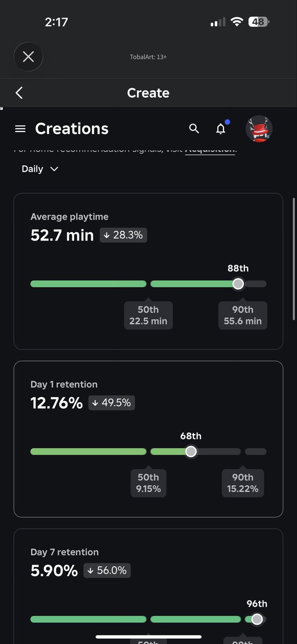This screenshot has height=644, width=297.
Task: Select the 88th percentile playtime marker
Action: coord(238,284)
